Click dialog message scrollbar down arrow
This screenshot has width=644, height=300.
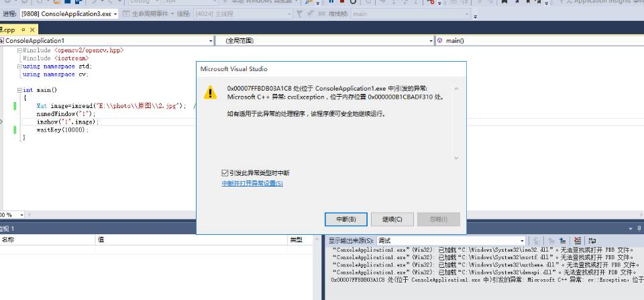pos(456,158)
